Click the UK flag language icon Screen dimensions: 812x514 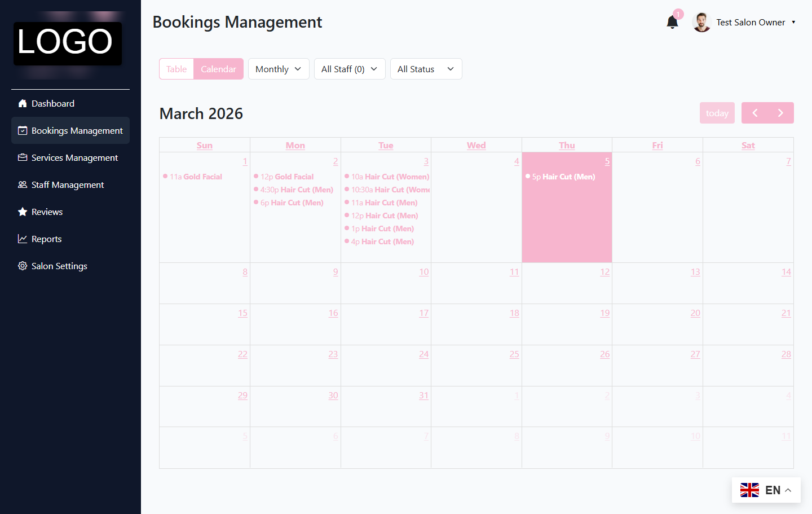[x=749, y=490]
